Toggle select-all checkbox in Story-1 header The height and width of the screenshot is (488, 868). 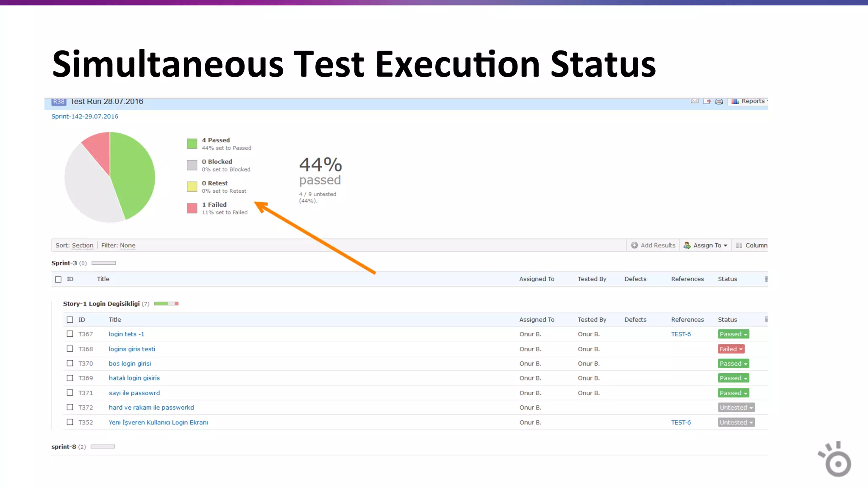pyautogui.click(x=70, y=320)
